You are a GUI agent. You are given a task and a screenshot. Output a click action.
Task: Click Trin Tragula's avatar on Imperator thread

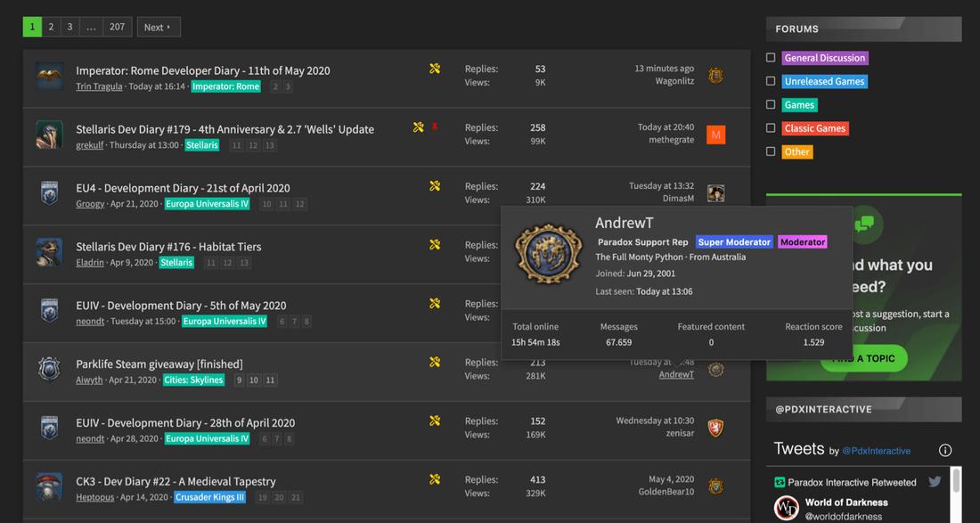click(49, 77)
